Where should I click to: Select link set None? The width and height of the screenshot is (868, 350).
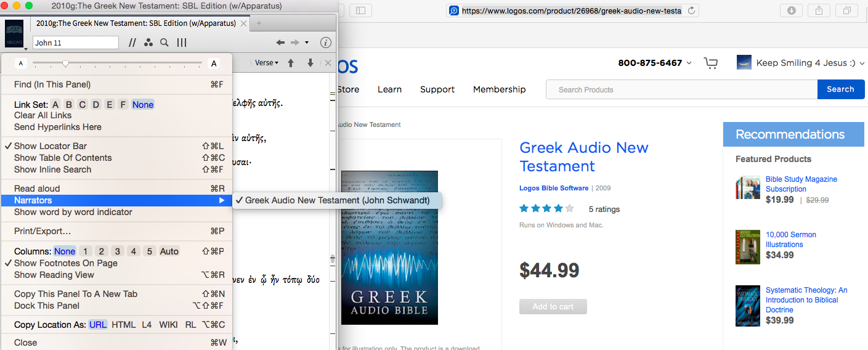tap(143, 105)
